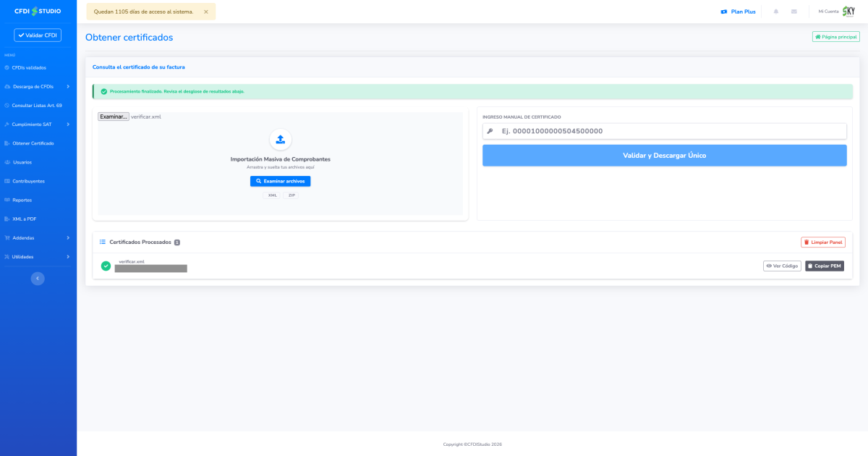Focus the manual certificate number field
868x456 pixels.
pyautogui.click(x=665, y=131)
